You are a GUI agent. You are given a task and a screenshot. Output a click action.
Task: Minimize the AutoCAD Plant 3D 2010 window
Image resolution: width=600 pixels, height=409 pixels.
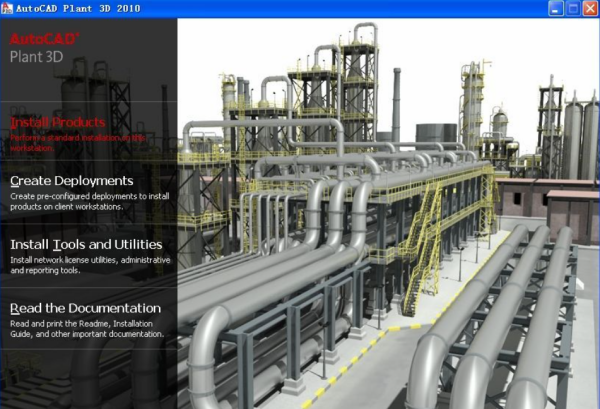click(555, 8)
